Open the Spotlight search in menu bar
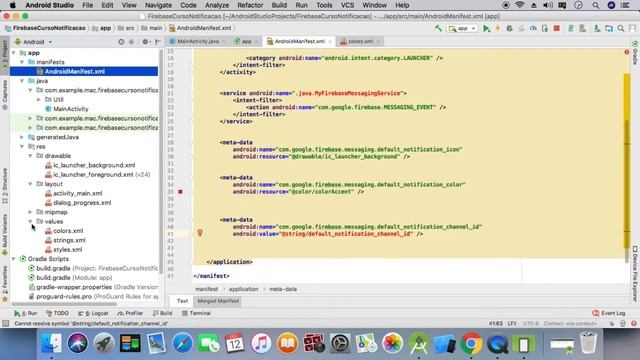The height and width of the screenshot is (360, 640). point(596,5)
